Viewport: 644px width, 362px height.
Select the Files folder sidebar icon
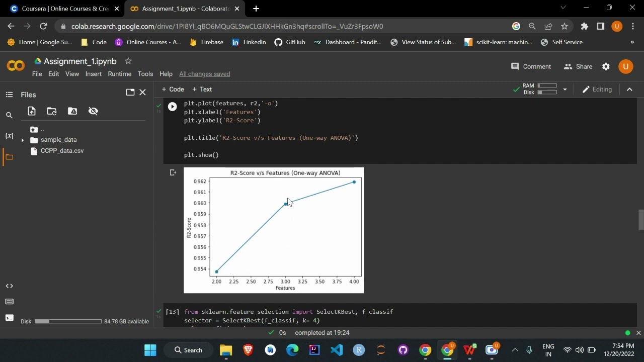(9, 157)
